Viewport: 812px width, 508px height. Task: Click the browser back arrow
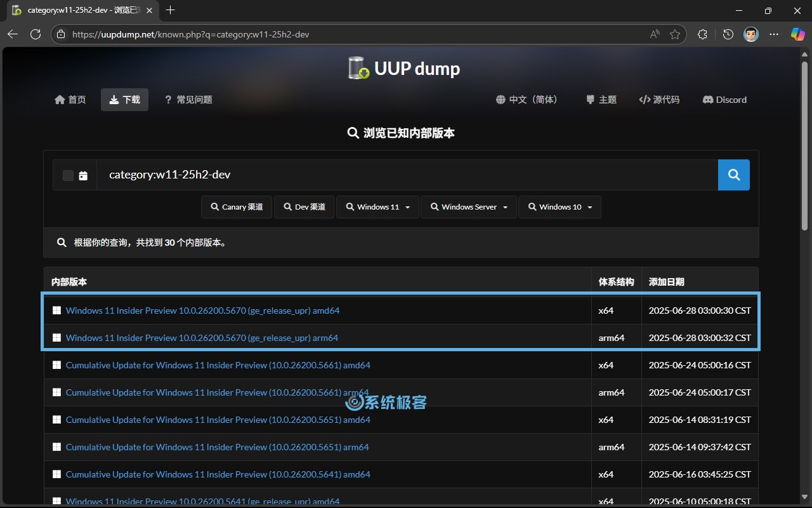(13, 34)
